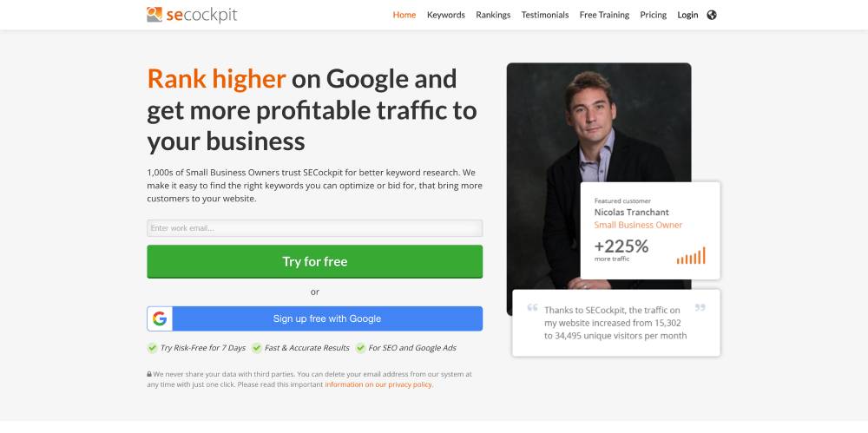Image resolution: width=868 pixels, height=433 pixels.
Task: Open the globe language selector
Action: click(x=712, y=15)
